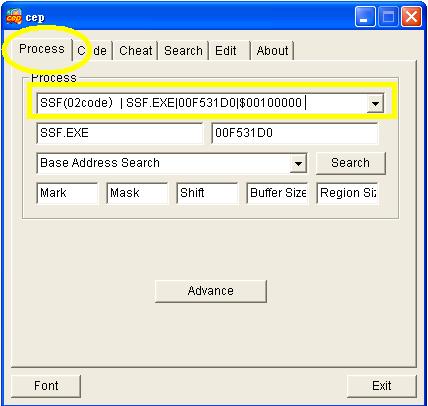The height and width of the screenshot is (406, 428).
Task: Open the Edit tab
Action: 229,51
